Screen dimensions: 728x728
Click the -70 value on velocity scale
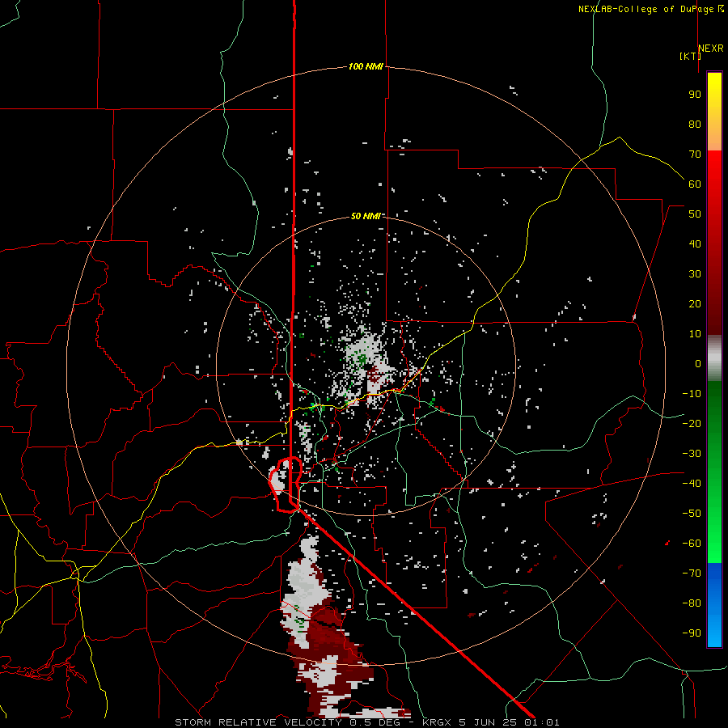pyautogui.click(x=692, y=574)
